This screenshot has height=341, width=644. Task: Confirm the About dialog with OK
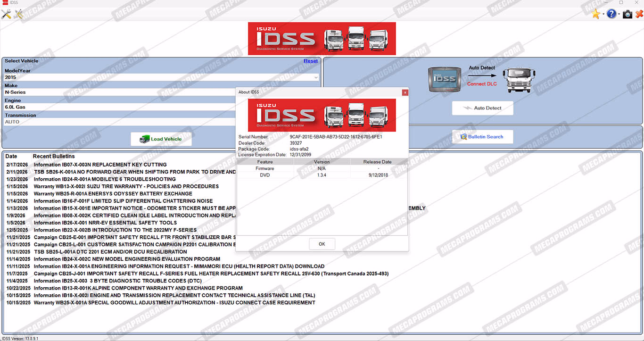click(x=322, y=244)
